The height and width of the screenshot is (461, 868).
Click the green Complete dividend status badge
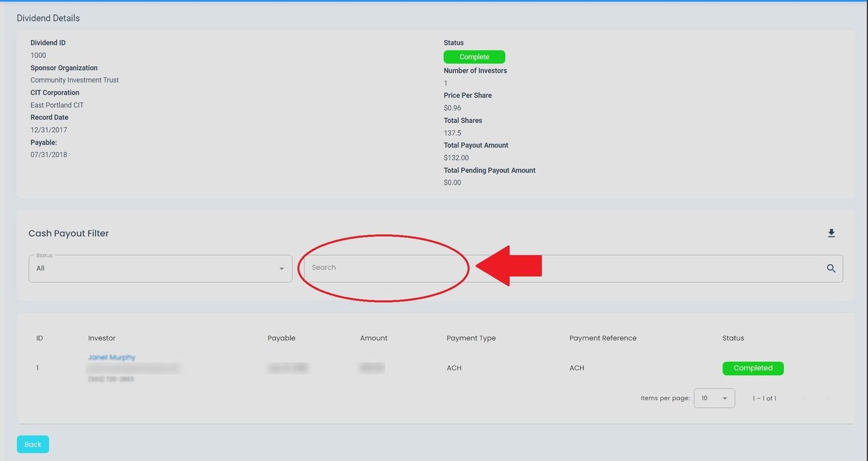pyautogui.click(x=474, y=57)
